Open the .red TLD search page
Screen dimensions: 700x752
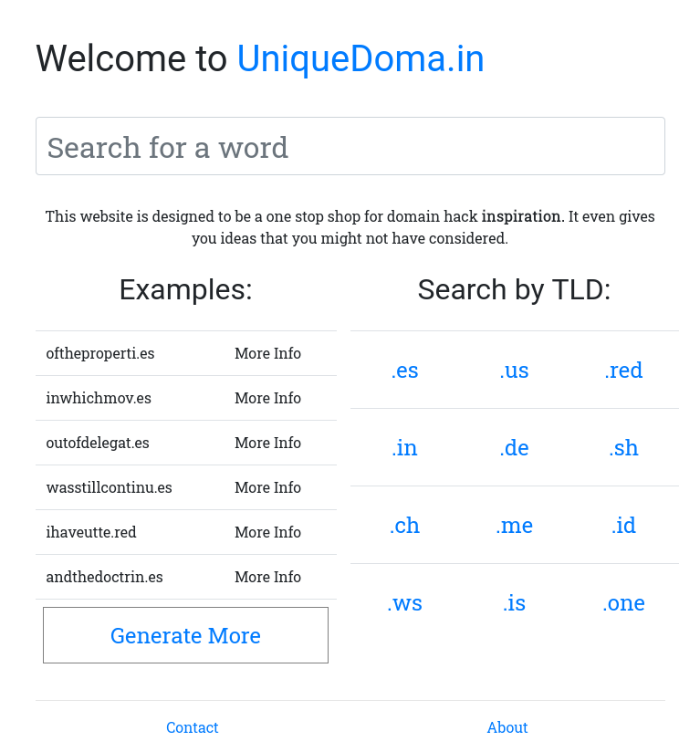pyautogui.click(x=623, y=371)
